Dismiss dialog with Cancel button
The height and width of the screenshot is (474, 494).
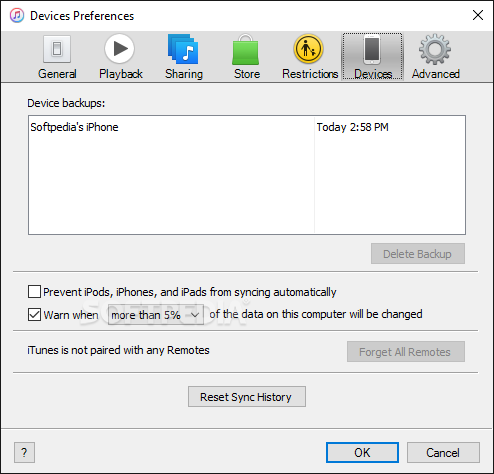coord(443,453)
